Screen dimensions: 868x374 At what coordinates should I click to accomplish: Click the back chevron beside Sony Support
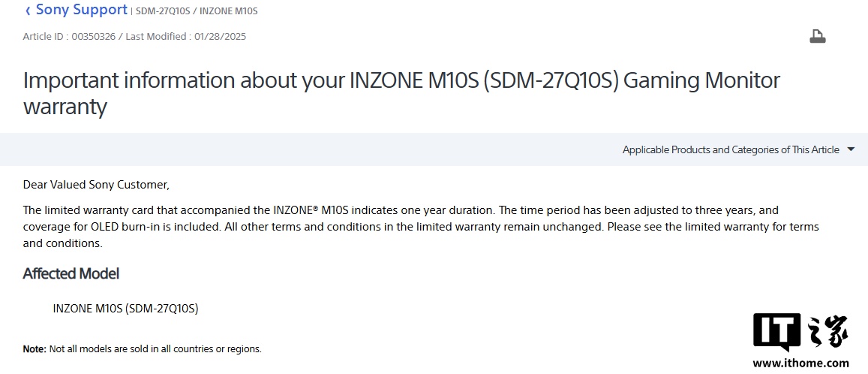[28, 11]
